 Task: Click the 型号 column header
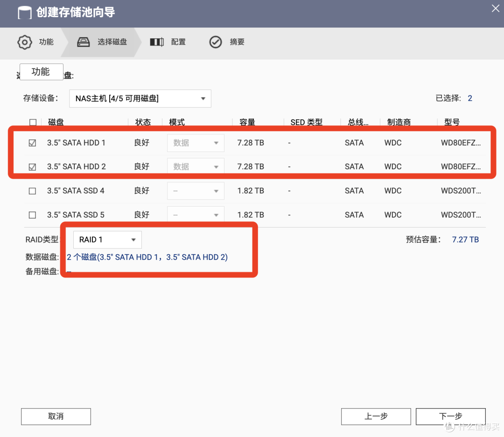click(x=452, y=122)
